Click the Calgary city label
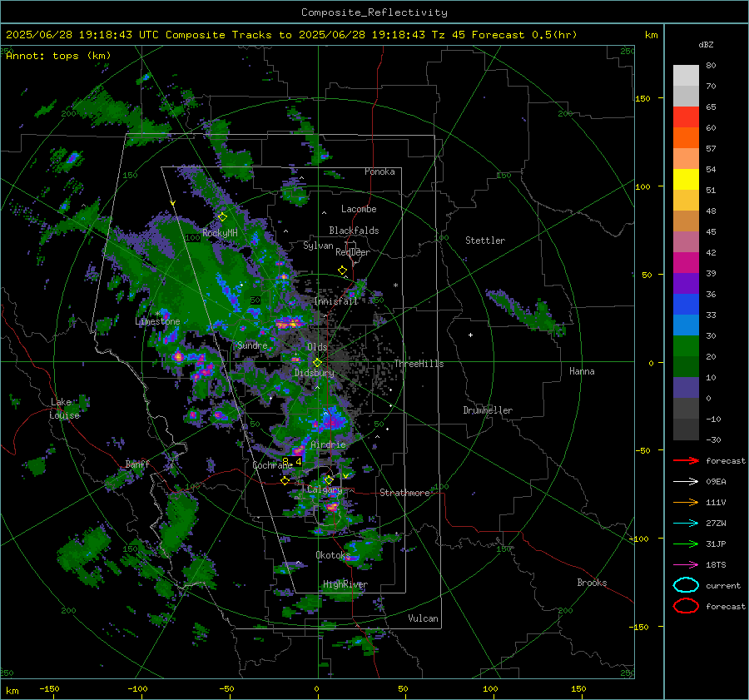The height and width of the screenshot is (700, 749). click(x=325, y=489)
